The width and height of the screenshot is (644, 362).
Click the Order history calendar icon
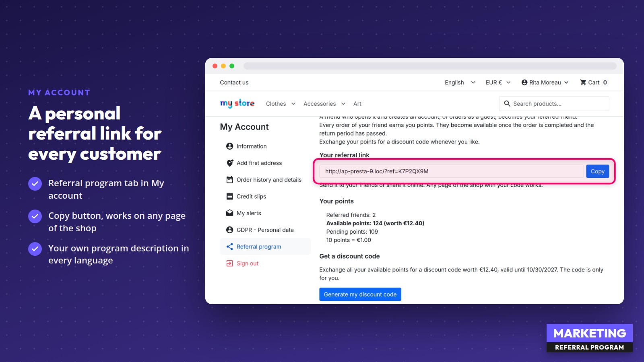229,180
